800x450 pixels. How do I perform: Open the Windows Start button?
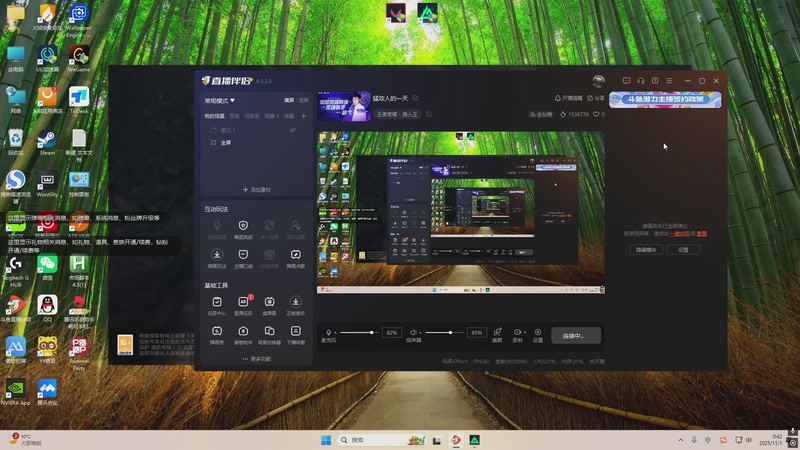coord(326,440)
